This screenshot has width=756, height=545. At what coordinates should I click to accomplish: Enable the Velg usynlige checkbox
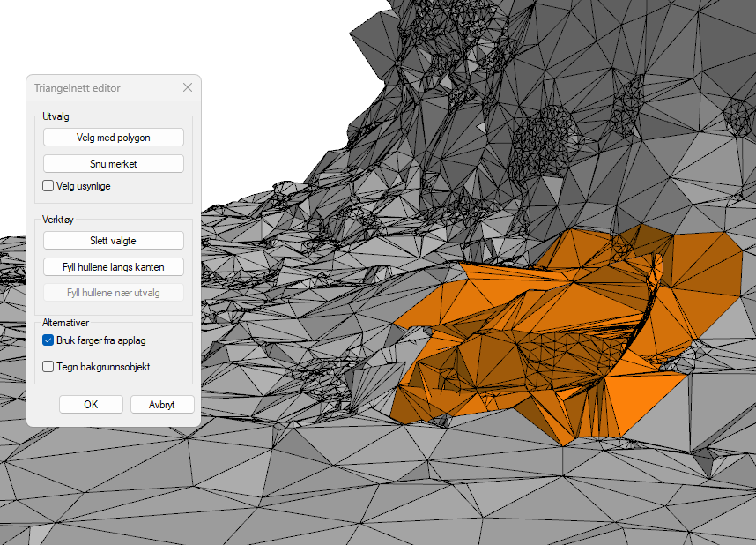pos(48,186)
